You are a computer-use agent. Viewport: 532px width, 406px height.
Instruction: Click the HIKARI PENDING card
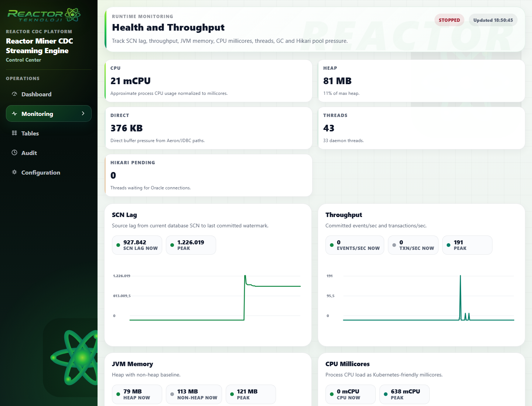click(x=209, y=175)
